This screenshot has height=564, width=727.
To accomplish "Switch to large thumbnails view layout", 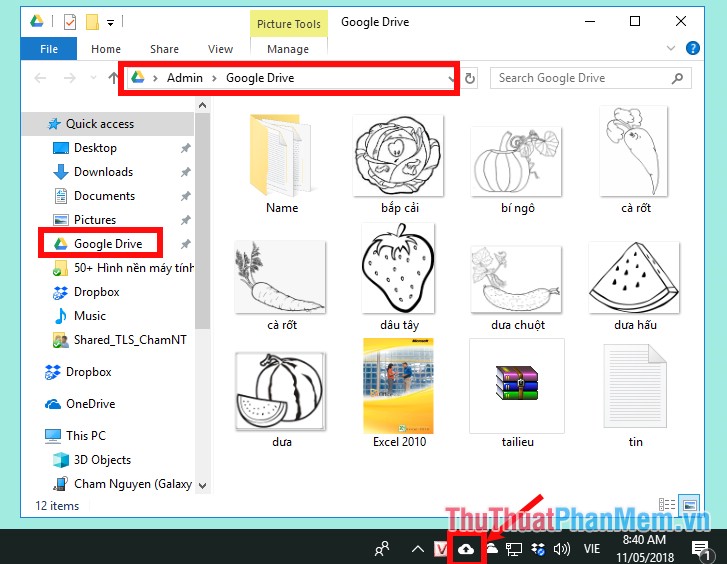I will (x=689, y=505).
